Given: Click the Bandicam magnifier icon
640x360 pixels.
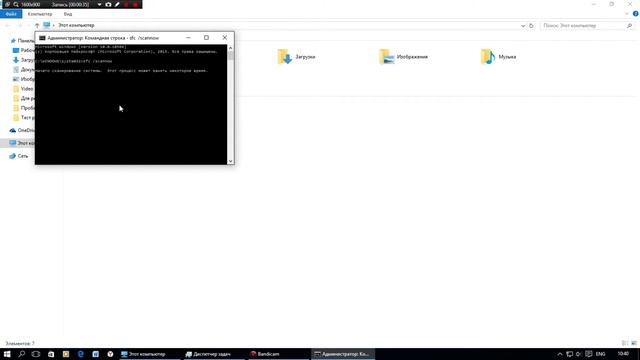Looking at the screenshot, I should (16, 4).
